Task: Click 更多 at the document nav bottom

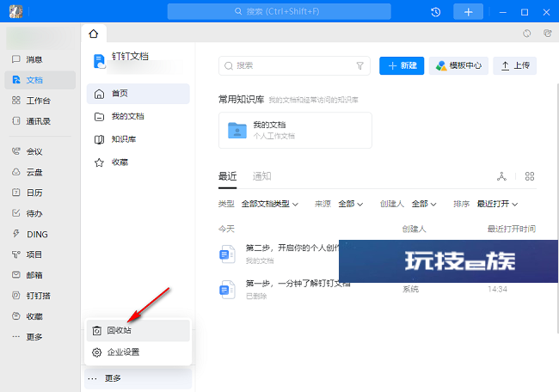Action: coord(138,378)
